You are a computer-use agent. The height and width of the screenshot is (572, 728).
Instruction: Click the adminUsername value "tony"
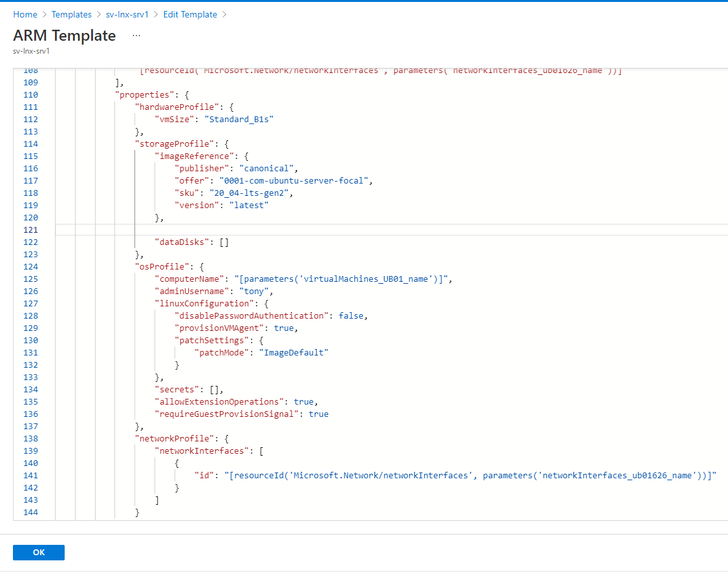tap(250, 291)
